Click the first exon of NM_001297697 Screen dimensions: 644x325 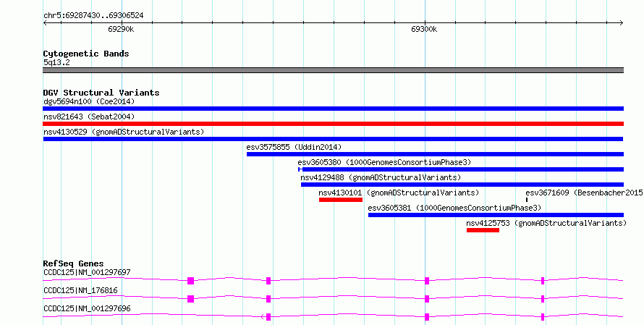(x=190, y=281)
